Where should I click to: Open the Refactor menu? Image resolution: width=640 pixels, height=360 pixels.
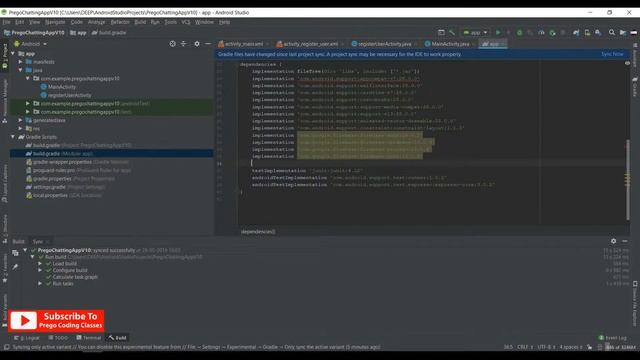[x=120, y=22]
